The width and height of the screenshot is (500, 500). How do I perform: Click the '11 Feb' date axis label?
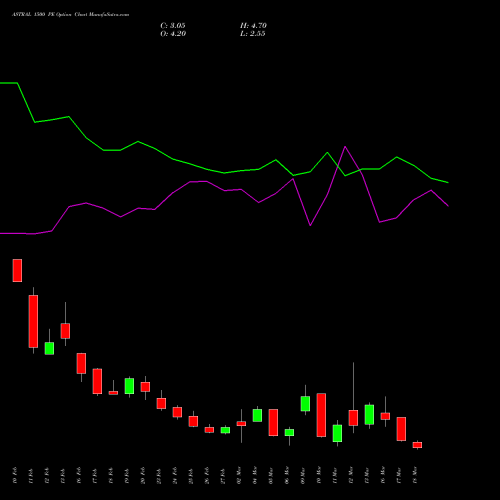tap(31, 475)
